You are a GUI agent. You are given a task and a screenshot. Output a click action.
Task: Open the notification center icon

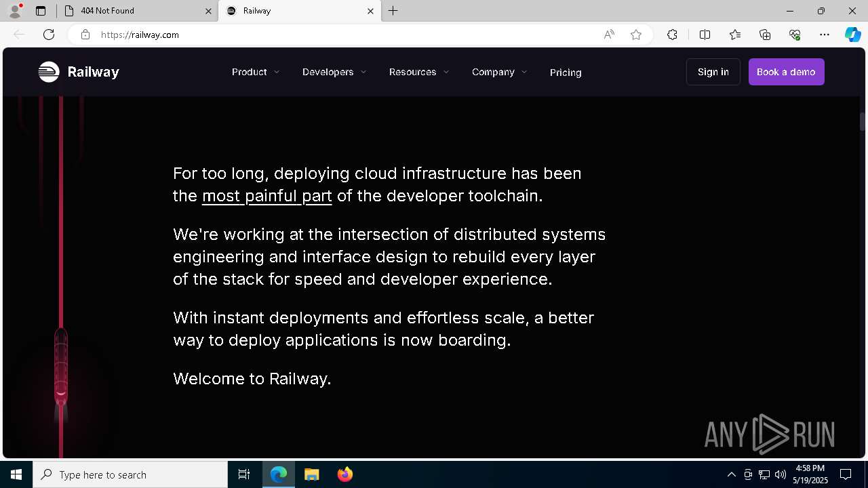[x=846, y=474]
